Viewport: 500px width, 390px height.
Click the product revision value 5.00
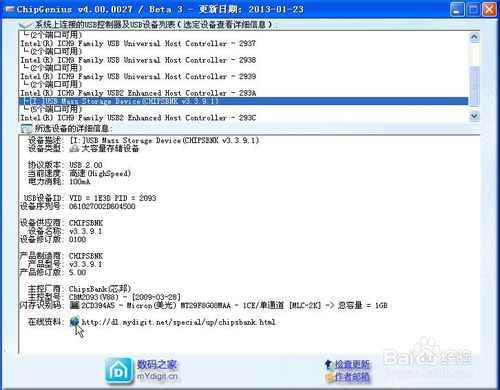77,272
